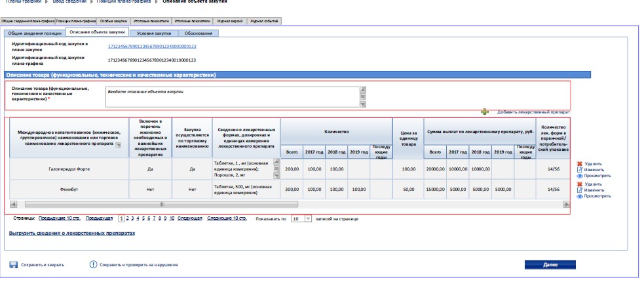Viewport: 644px width, 282px height.
Task: Click the table's horizontal scrollbar thumb
Action: tap(162, 205)
